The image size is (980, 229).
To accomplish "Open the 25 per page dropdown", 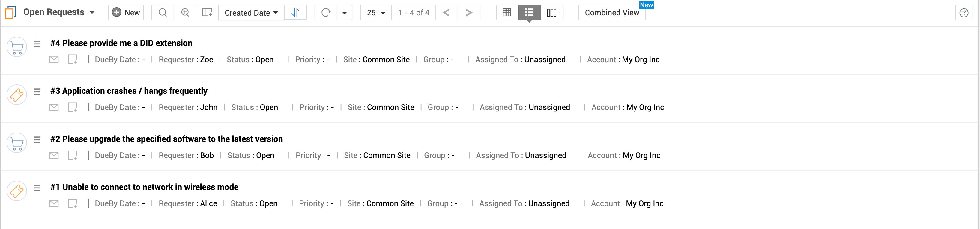I will click(375, 13).
